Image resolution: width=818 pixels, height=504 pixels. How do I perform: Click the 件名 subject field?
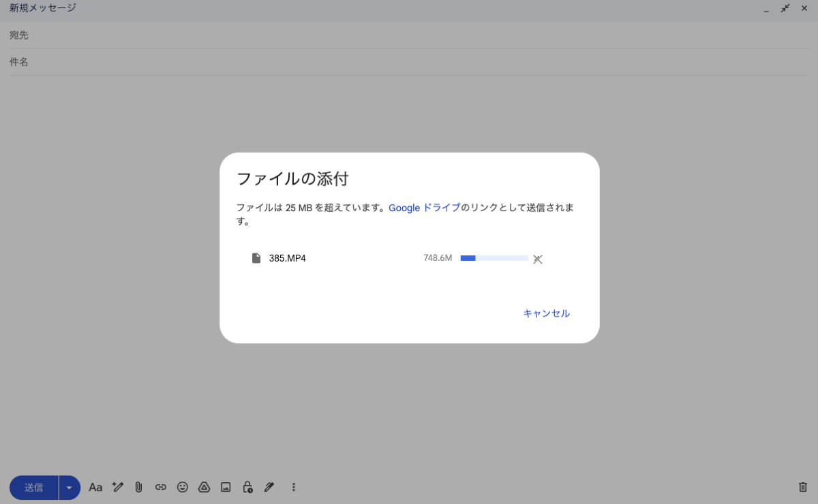(x=409, y=62)
